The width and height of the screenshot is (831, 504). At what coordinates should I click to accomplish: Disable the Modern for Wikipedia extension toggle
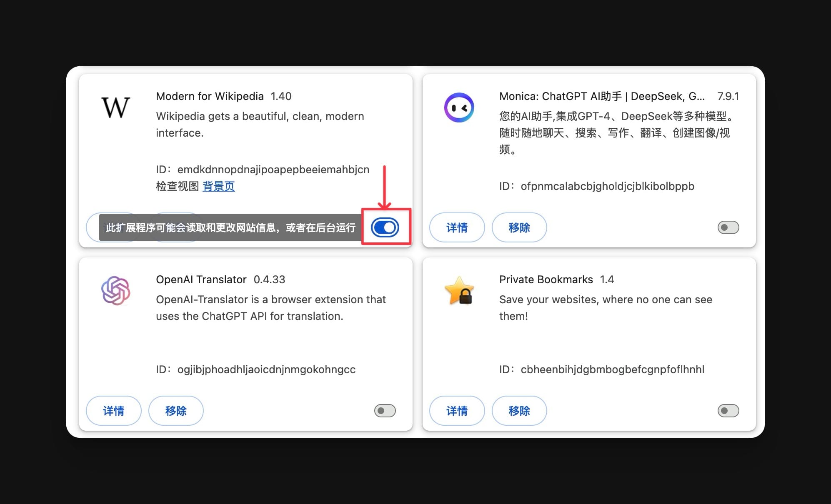pos(385,227)
